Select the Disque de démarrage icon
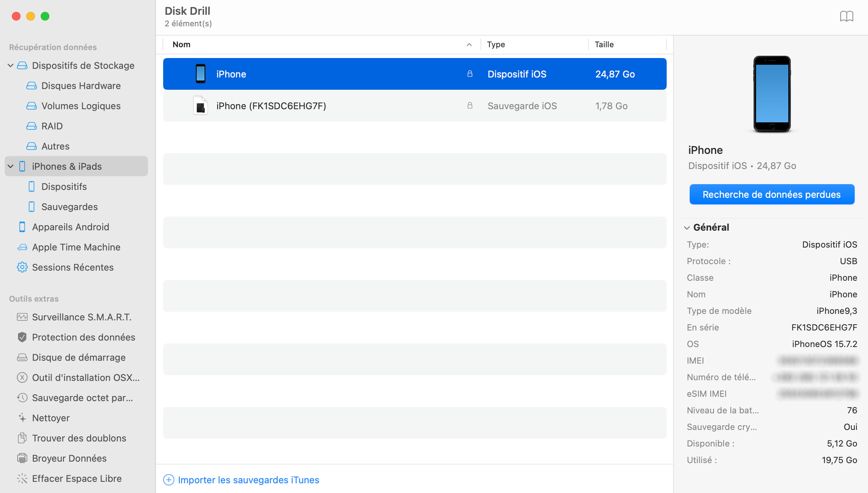 22,357
